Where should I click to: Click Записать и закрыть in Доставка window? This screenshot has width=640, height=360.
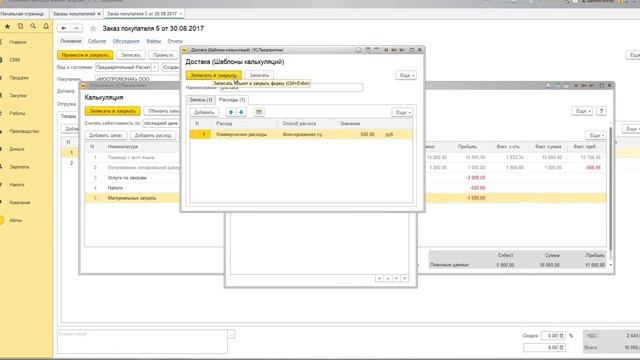pyautogui.click(x=213, y=75)
